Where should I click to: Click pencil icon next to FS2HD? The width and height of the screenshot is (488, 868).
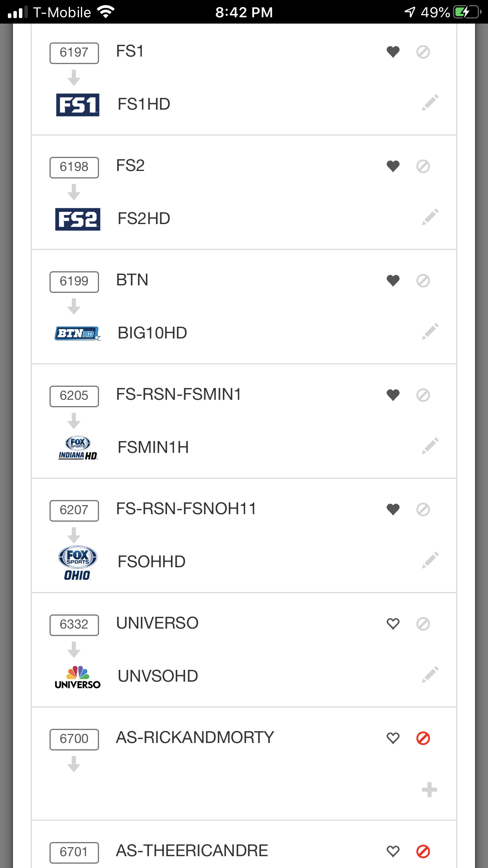click(x=430, y=217)
